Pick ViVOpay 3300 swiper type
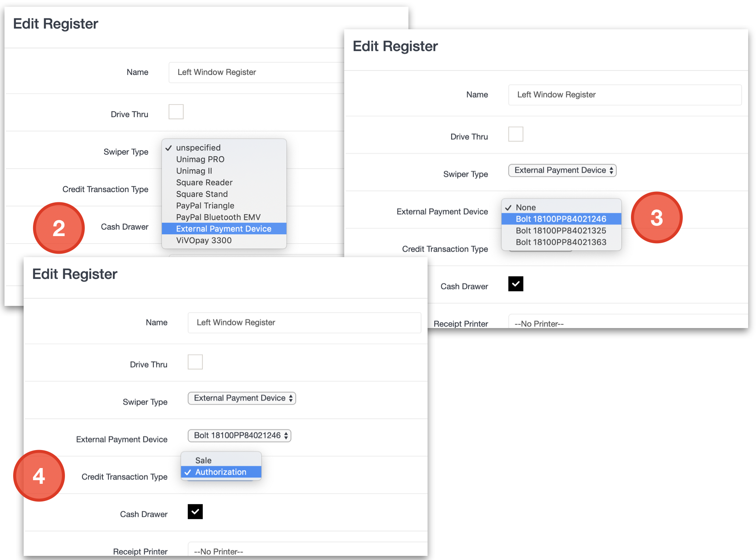This screenshot has height=560, width=756. [204, 240]
